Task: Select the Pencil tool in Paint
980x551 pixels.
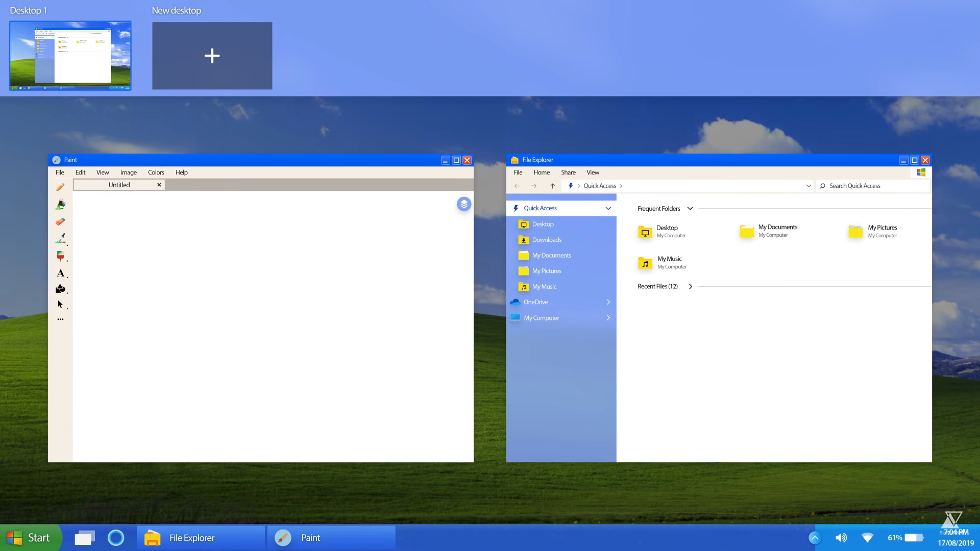Action: [60, 187]
